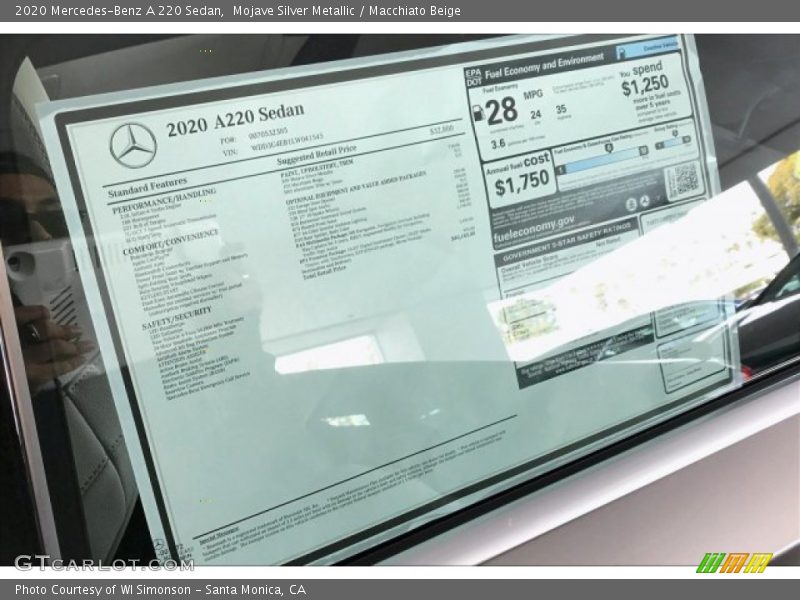
Task: Click the Standard Features heading
Action: pos(146,186)
